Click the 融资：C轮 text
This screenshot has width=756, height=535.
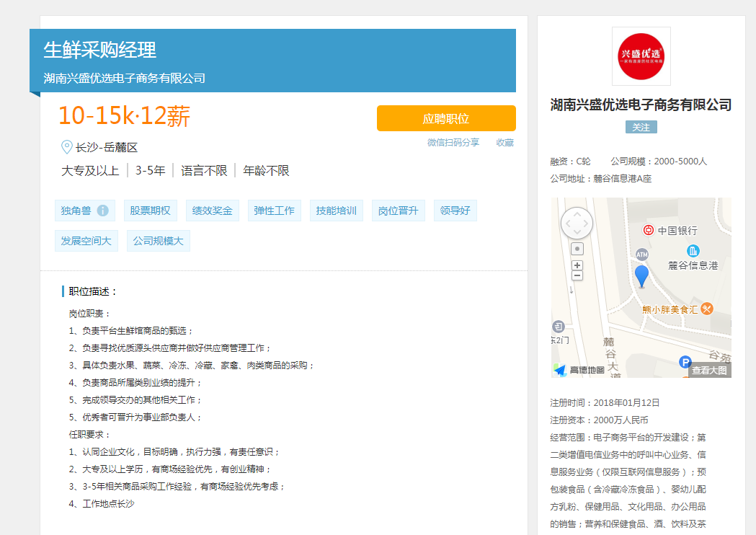(x=570, y=161)
